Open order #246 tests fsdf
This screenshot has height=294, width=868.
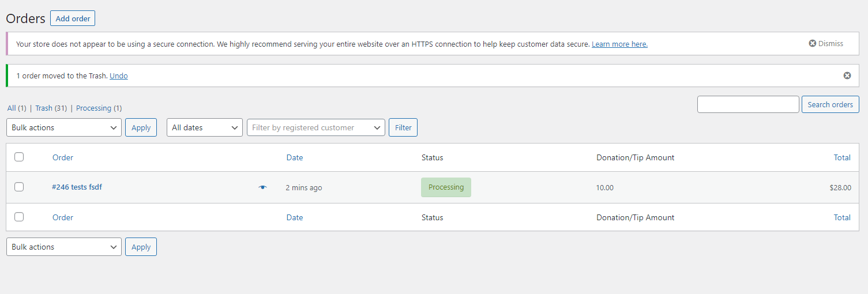coord(77,187)
